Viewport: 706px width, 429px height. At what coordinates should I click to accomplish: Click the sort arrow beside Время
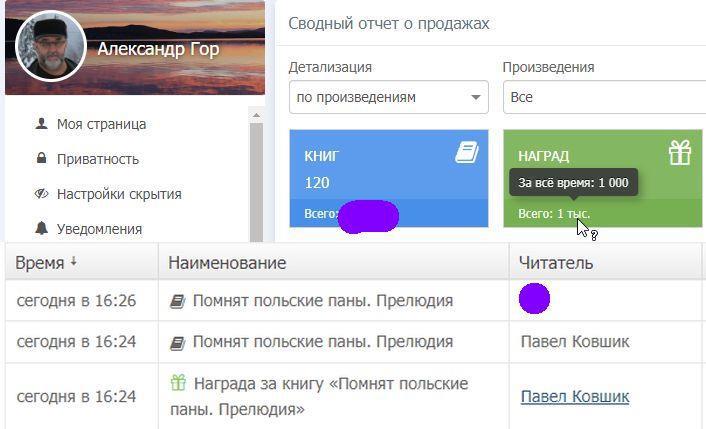pos(73,261)
